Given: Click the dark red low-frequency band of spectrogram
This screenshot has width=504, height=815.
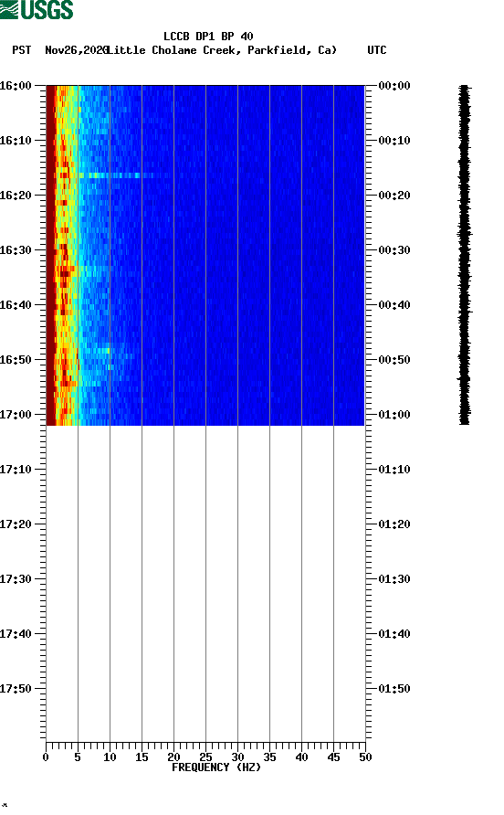Looking at the screenshot, I should click(x=51, y=255).
